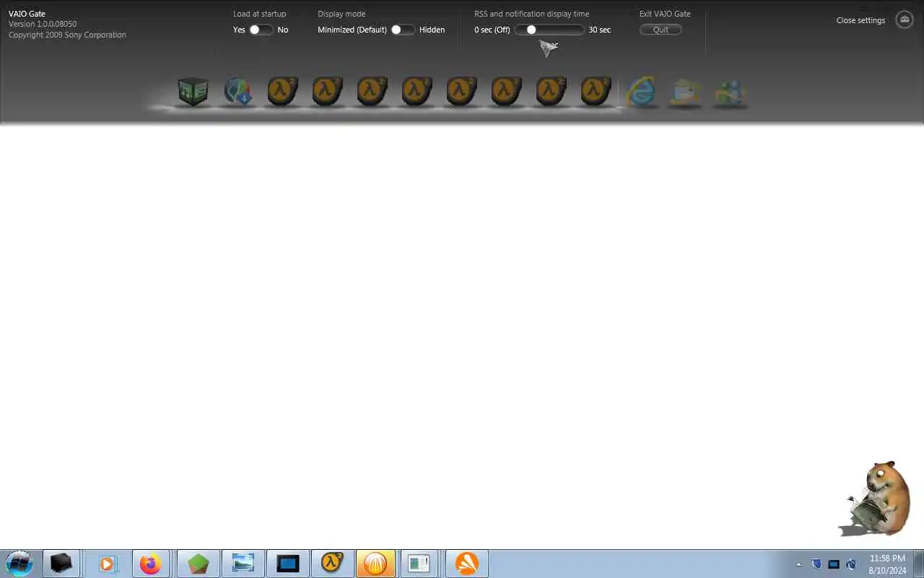Open the mail envelope icon in the dock
Image resolution: width=924 pixels, height=578 pixels.
pos(685,92)
